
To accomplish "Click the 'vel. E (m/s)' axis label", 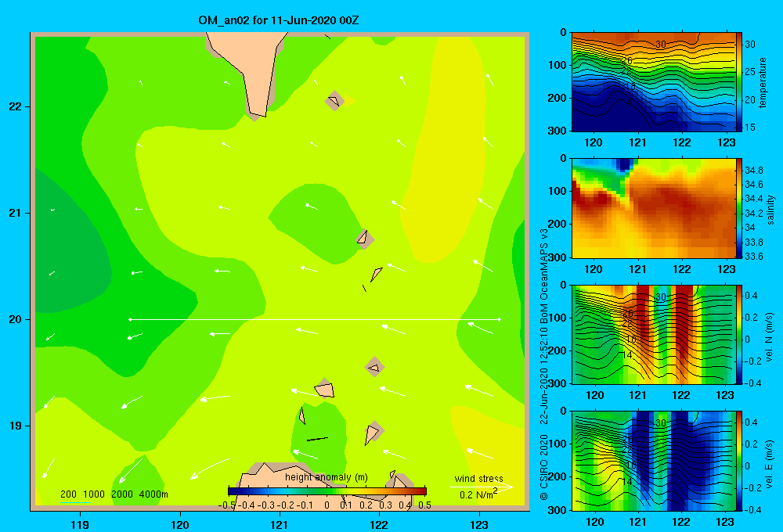I will 770,463.
